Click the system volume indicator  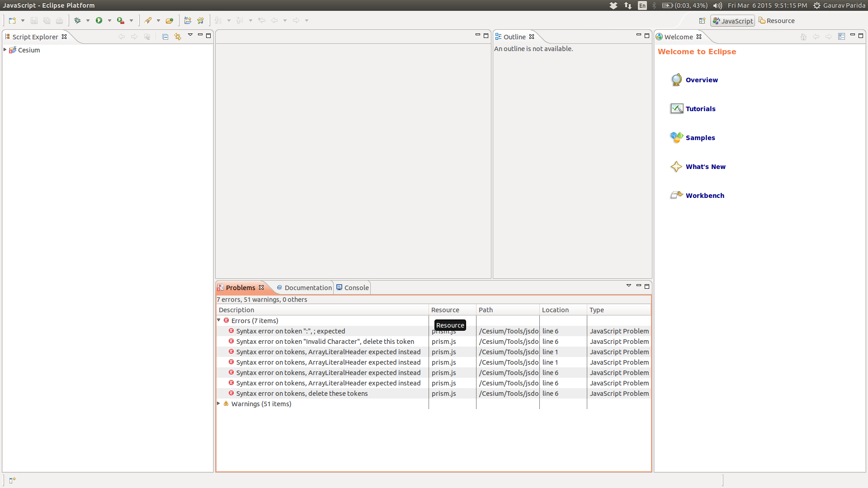pyautogui.click(x=717, y=5)
